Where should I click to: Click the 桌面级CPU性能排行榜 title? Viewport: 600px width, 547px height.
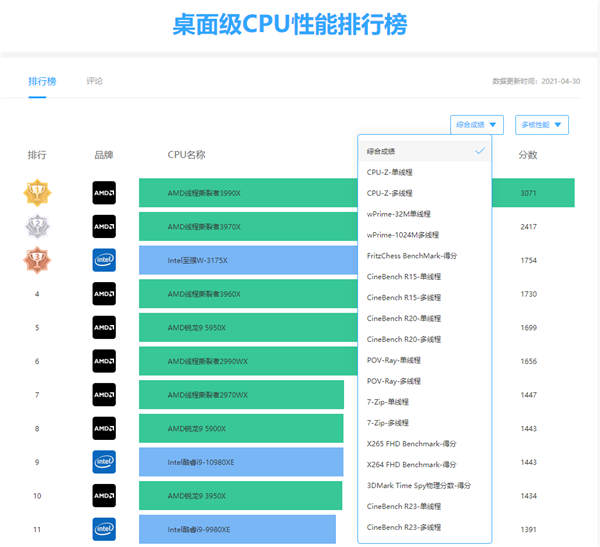click(x=290, y=24)
